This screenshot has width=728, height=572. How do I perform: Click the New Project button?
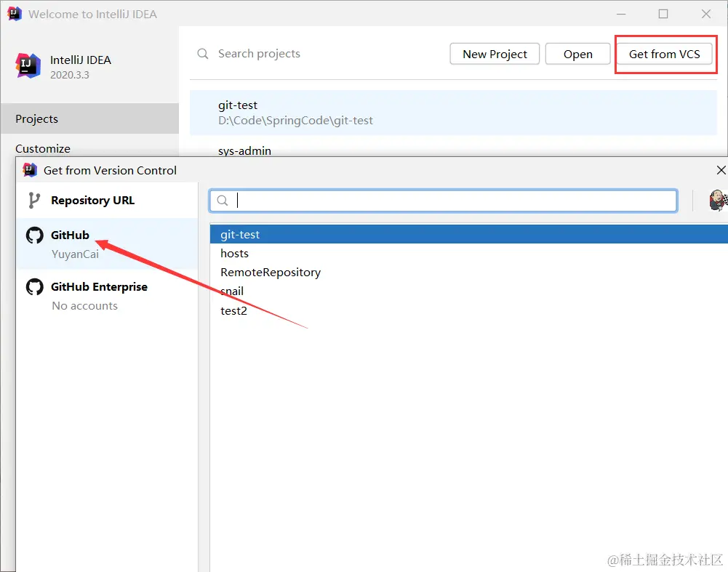pyautogui.click(x=495, y=54)
